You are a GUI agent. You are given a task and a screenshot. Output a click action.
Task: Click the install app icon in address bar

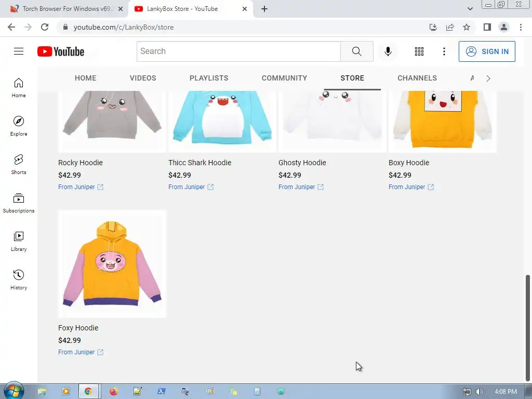click(x=433, y=27)
